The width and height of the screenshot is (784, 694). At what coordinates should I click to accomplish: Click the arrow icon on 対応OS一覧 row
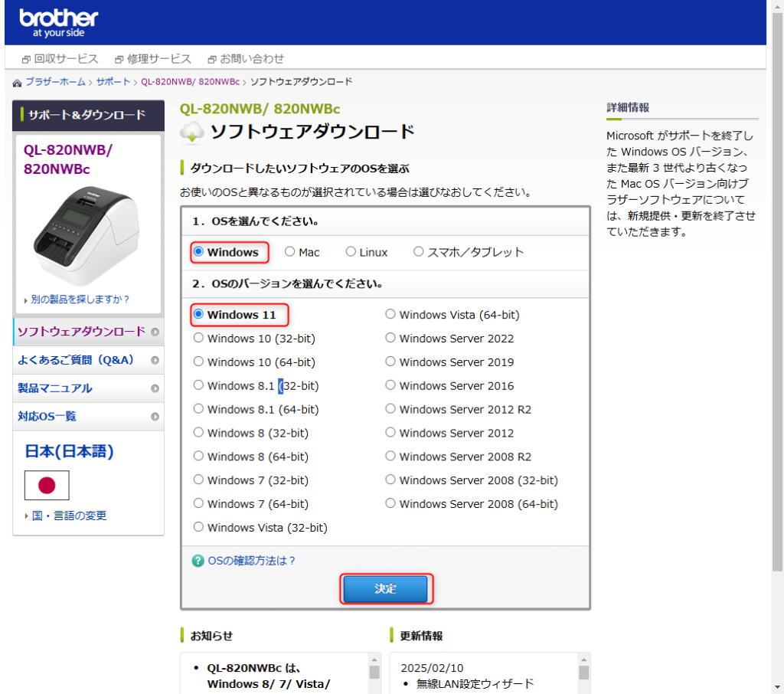click(x=155, y=416)
